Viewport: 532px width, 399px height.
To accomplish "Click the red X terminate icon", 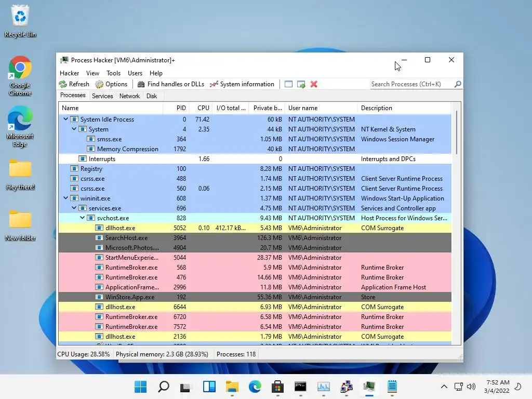I will pyautogui.click(x=314, y=84).
